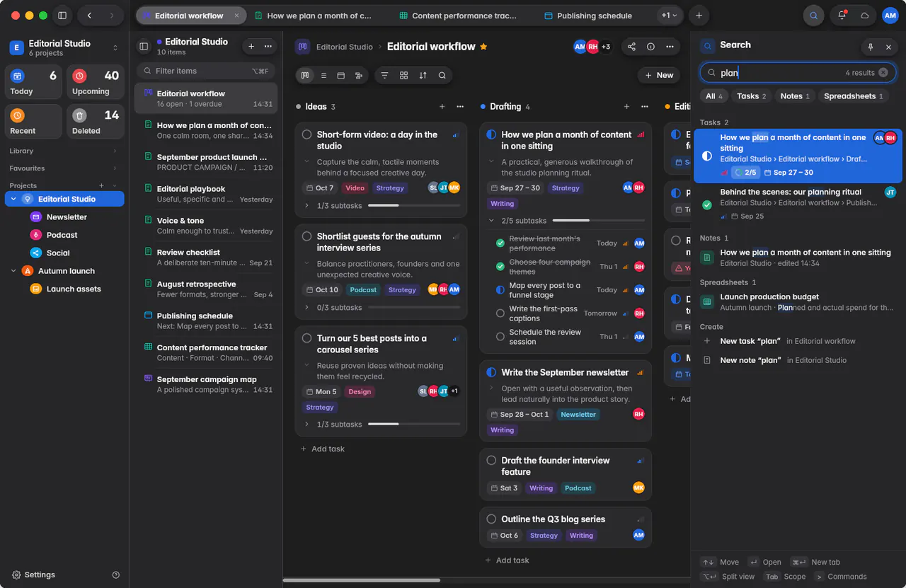
Task: Toggle the main sidebar from the title bar
Action: point(62,16)
